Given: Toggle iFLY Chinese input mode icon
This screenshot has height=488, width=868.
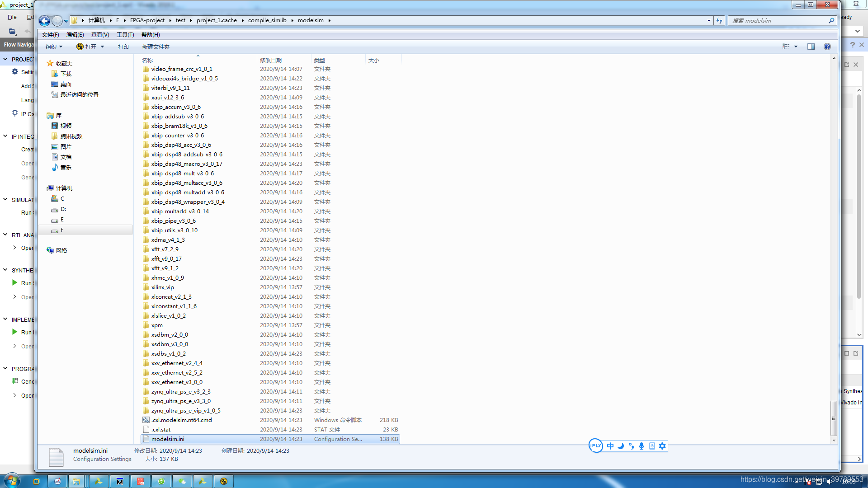Looking at the screenshot, I should (x=610, y=446).
